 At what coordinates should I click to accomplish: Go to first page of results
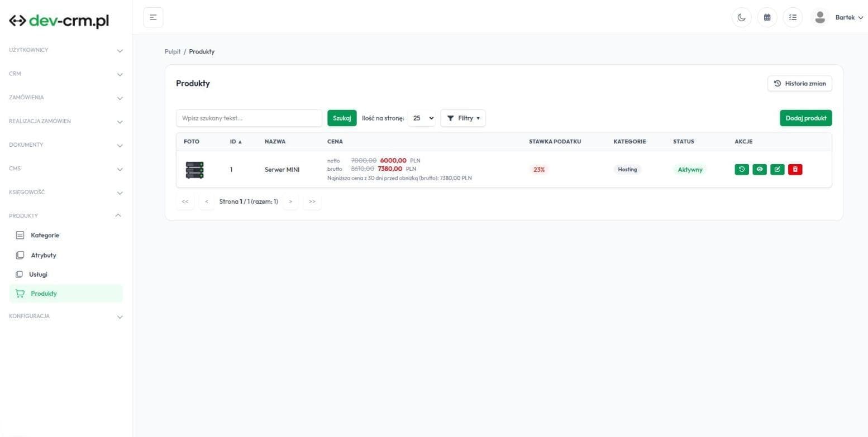pos(185,201)
